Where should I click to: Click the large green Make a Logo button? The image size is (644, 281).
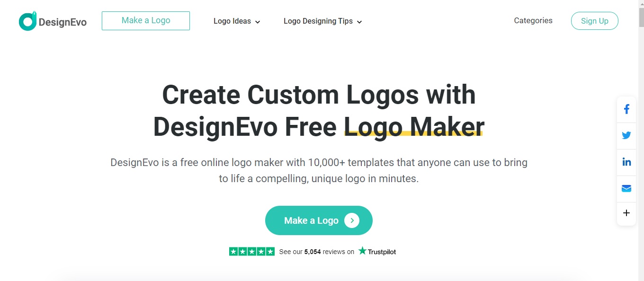(x=319, y=220)
